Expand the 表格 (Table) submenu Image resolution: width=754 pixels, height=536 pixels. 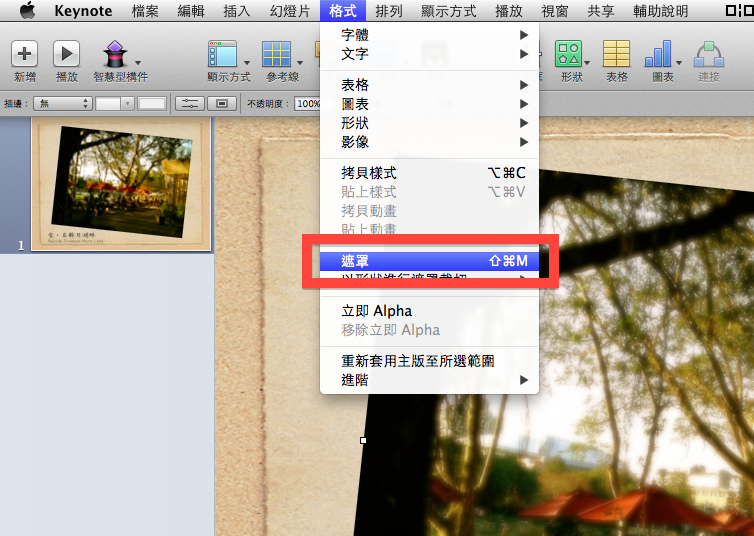coord(429,85)
